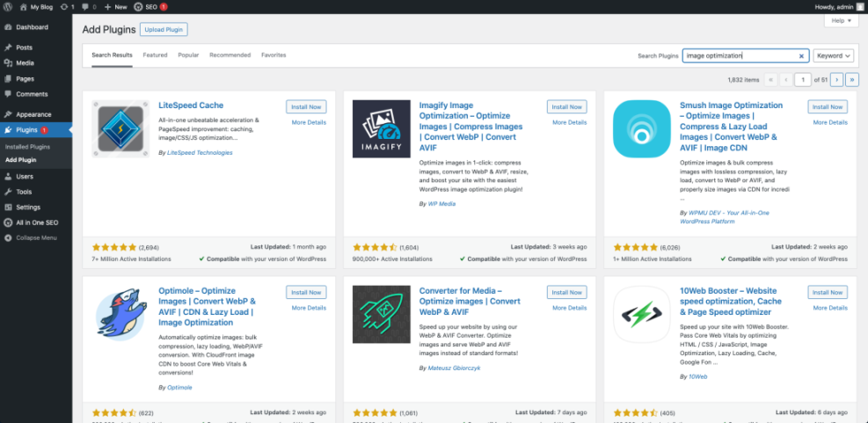The height and width of the screenshot is (423, 868).
Task: Click the LiteSpeed Cache plugin icon
Action: click(x=120, y=129)
